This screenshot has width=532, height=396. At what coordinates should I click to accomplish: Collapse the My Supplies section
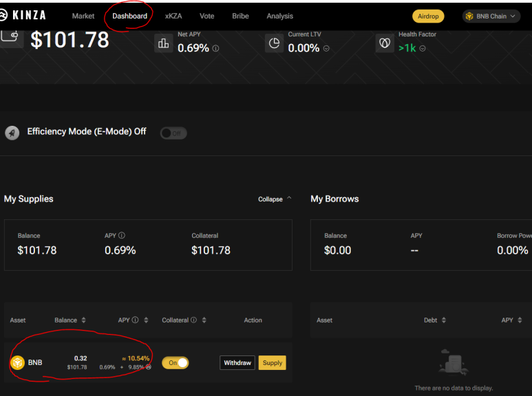click(x=275, y=199)
